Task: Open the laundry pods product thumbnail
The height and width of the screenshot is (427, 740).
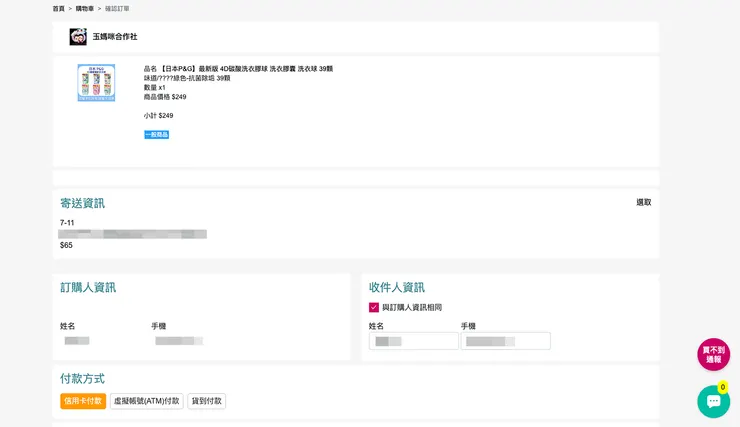Action: [96, 83]
